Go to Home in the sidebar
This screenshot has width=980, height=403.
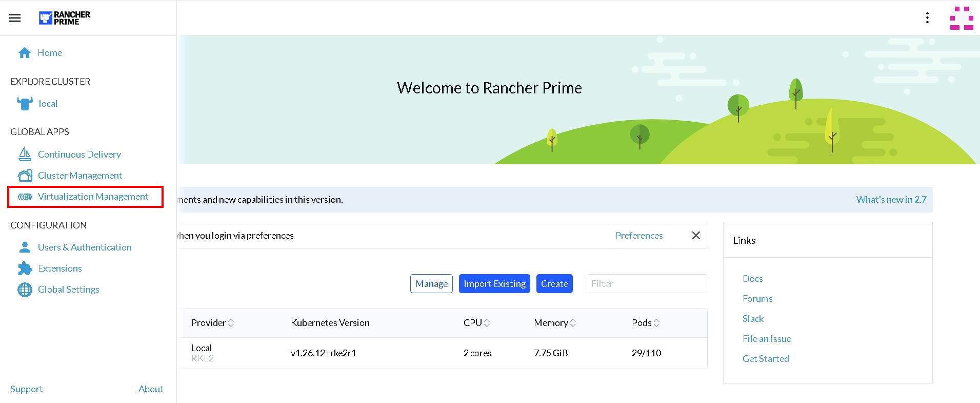point(50,53)
